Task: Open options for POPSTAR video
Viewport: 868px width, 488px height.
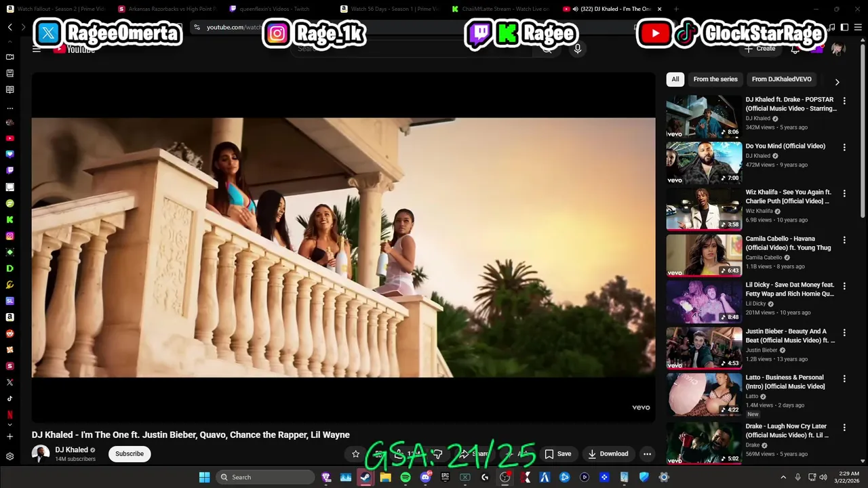Action: [844, 100]
